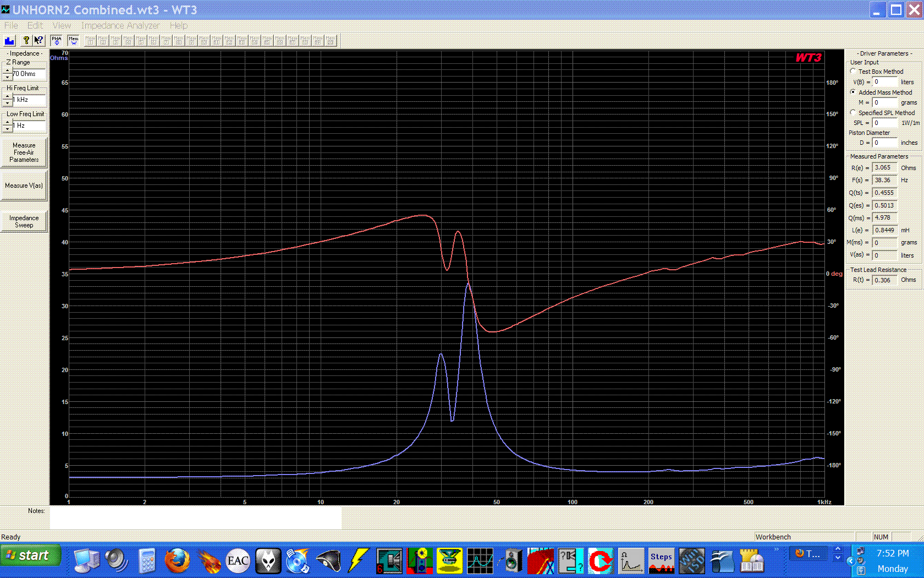Image resolution: width=924 pixels, height=578 pixels.
Task: Click the V(B) liters input field
Action: [885, 82]
